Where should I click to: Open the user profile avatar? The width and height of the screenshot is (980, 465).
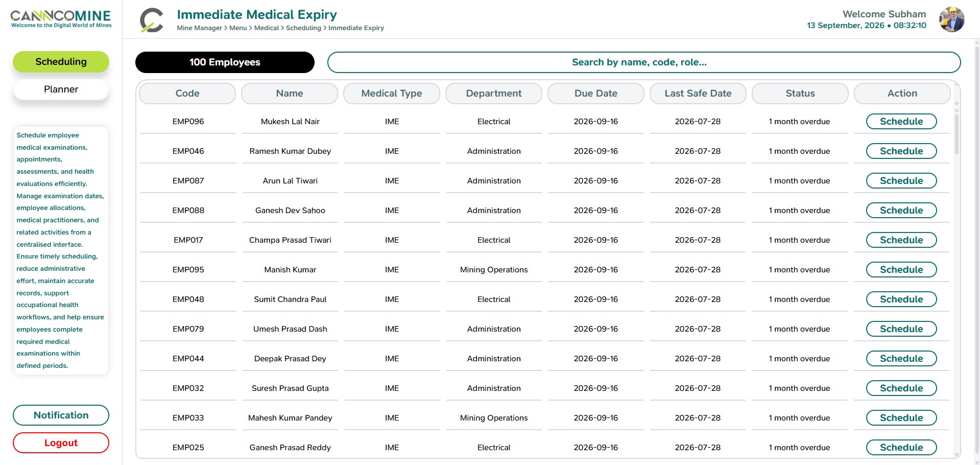(x=951, y=19)
